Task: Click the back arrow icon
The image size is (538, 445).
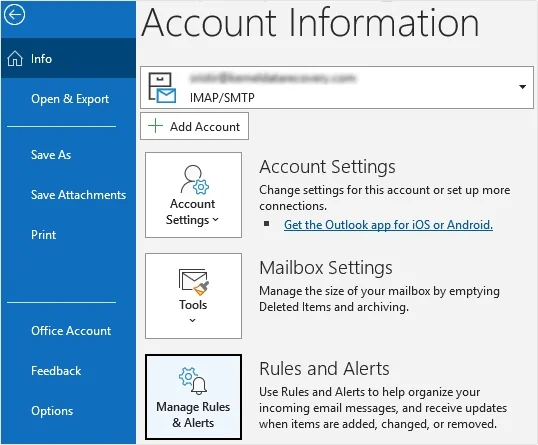Action: tap(14, 15)
